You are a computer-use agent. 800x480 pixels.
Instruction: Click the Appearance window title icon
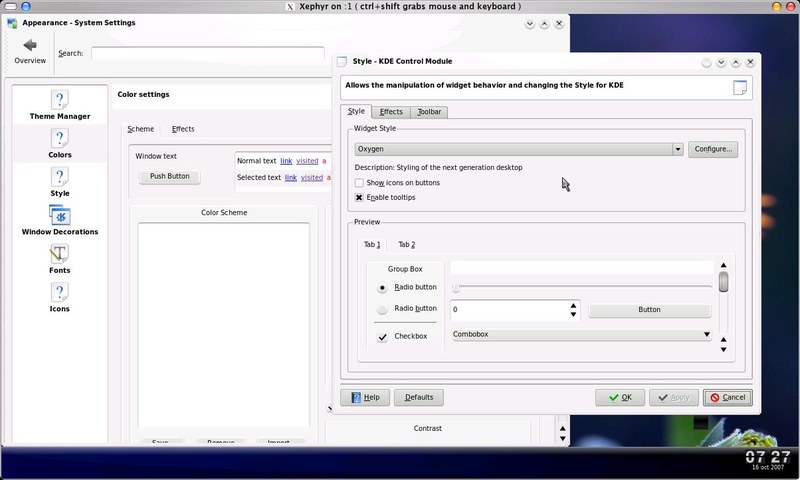pos(12,23)
